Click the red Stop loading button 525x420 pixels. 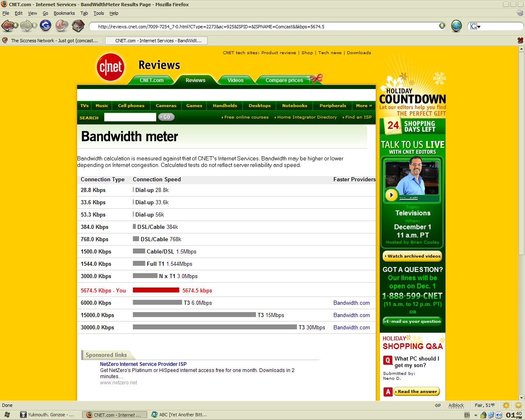pos(62,26)
